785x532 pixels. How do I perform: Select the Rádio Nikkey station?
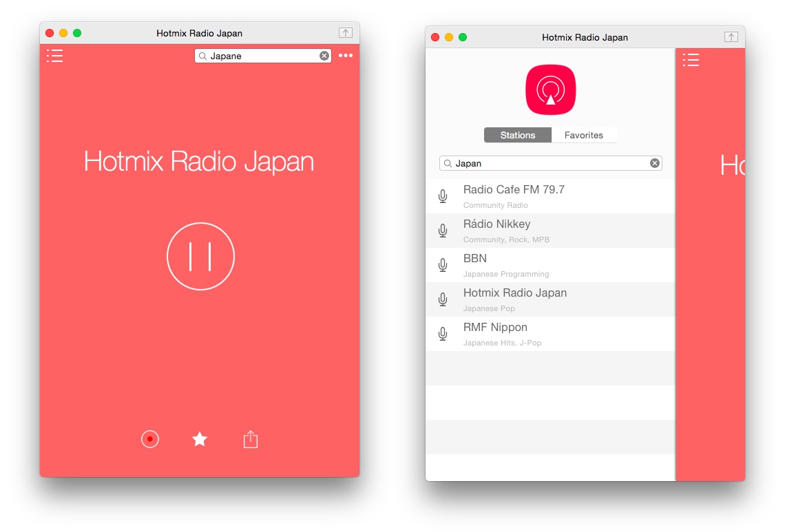[550, 231]
